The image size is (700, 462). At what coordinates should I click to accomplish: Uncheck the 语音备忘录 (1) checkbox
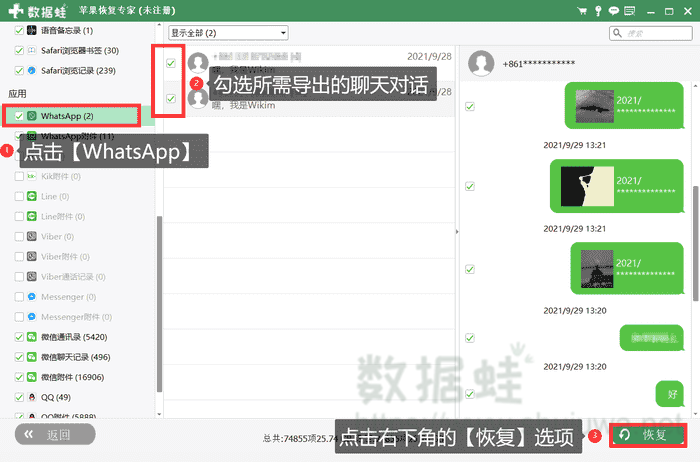[x=19, y=30]
